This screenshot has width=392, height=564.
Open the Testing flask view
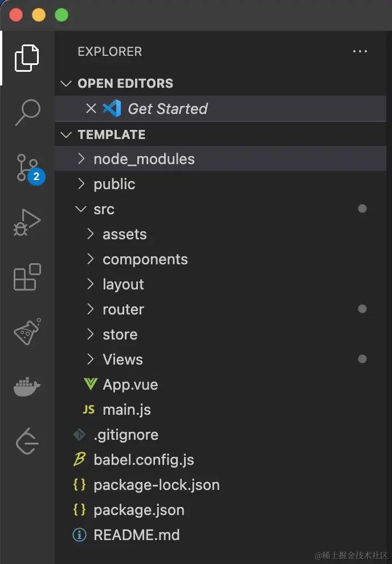pos(27,332)
